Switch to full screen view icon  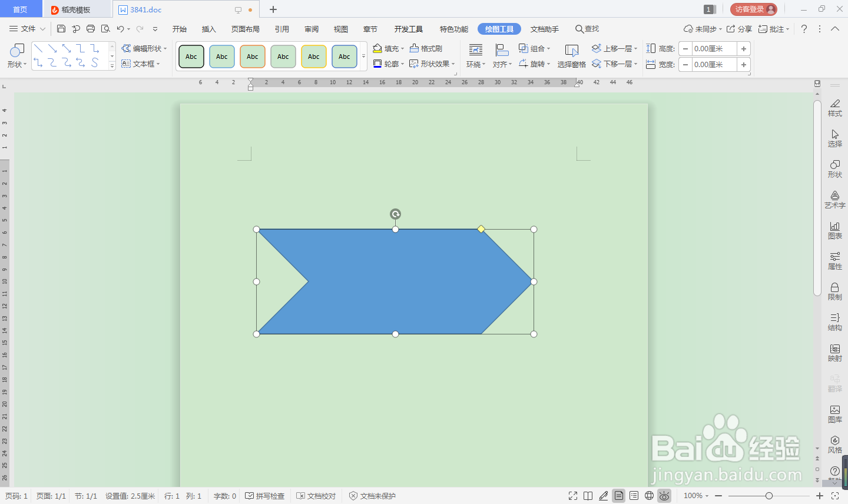coord(573,496)
